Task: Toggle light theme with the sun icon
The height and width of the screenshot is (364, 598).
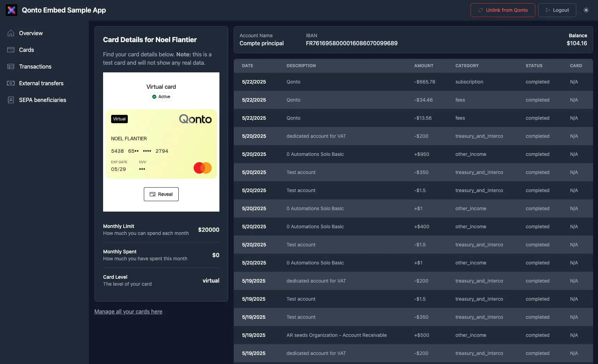Action: [x=586, y=10]
